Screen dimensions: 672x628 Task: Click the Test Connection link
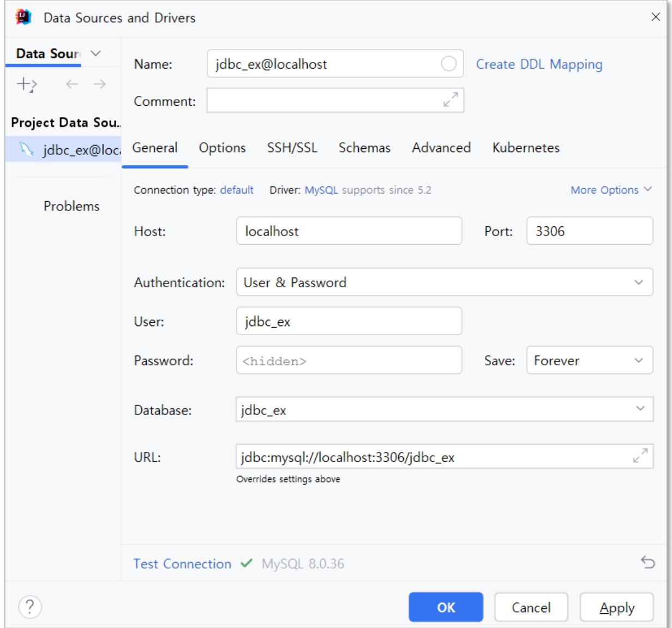click(x=182, y=564)
